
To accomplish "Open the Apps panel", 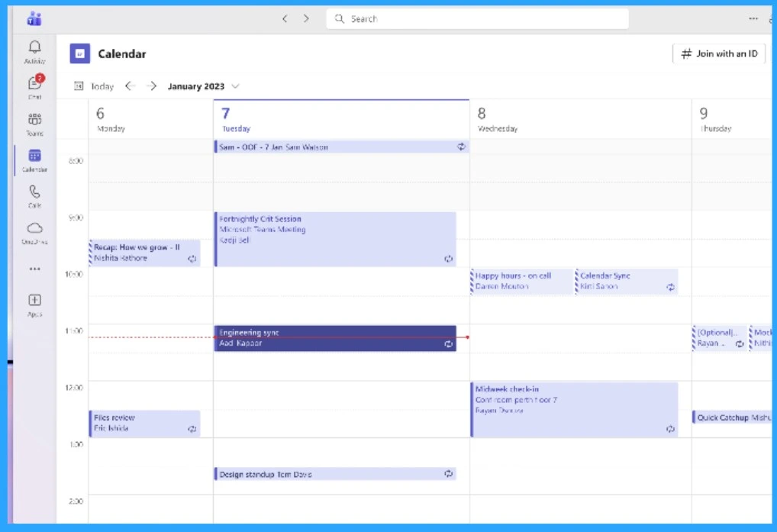I will (34, 301).
